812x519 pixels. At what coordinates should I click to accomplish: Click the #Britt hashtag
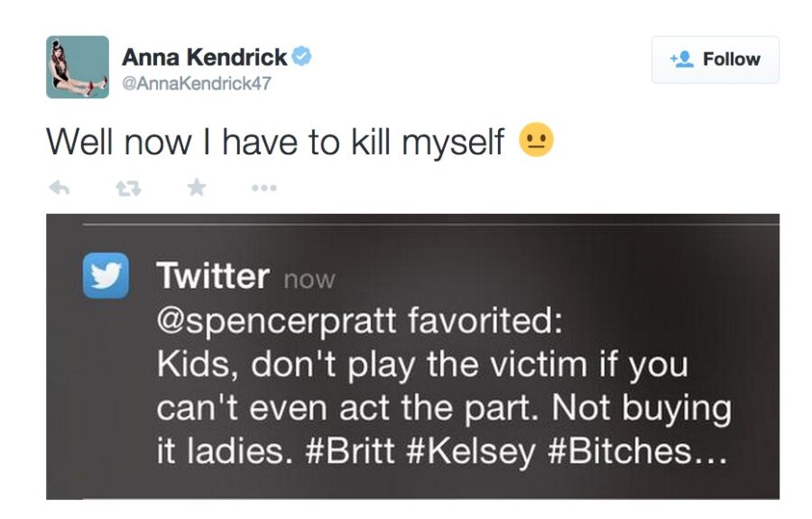tap(357, 449)
